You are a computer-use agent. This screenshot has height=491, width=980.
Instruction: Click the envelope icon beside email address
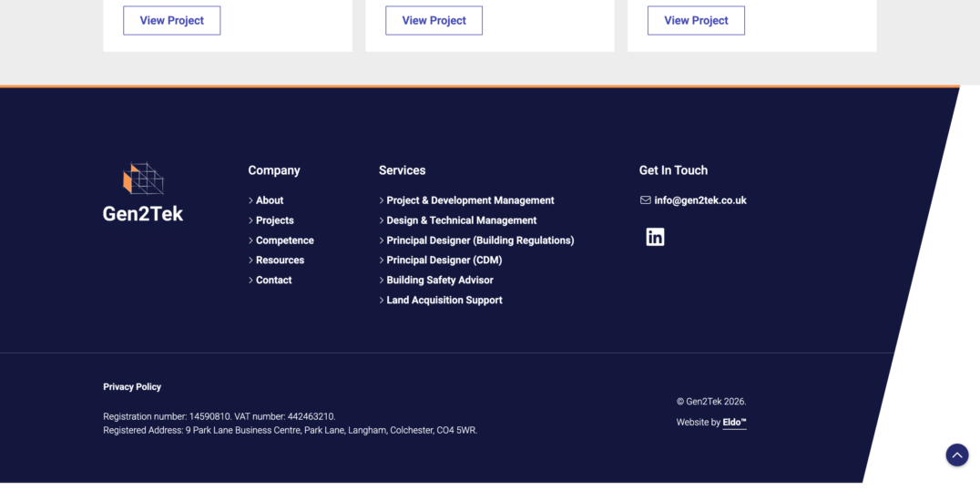[645, 200]
